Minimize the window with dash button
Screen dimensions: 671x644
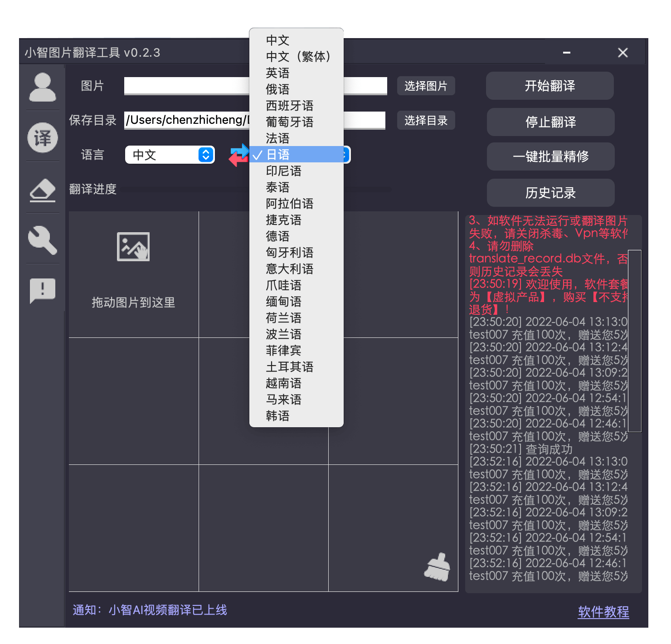[567, 53]
